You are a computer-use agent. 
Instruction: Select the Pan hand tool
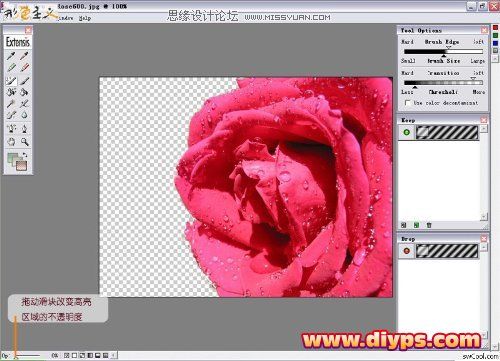pos(11,142)
